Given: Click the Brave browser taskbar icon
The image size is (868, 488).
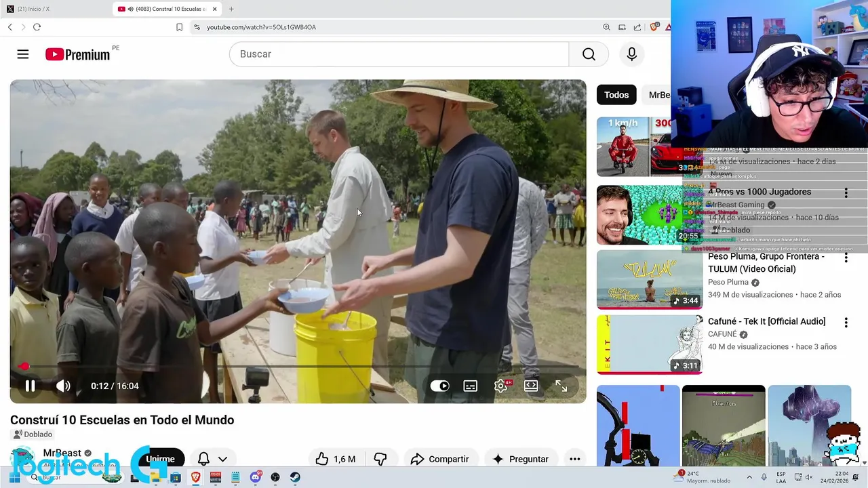Looking at the screenshot, I should (195, 477).
